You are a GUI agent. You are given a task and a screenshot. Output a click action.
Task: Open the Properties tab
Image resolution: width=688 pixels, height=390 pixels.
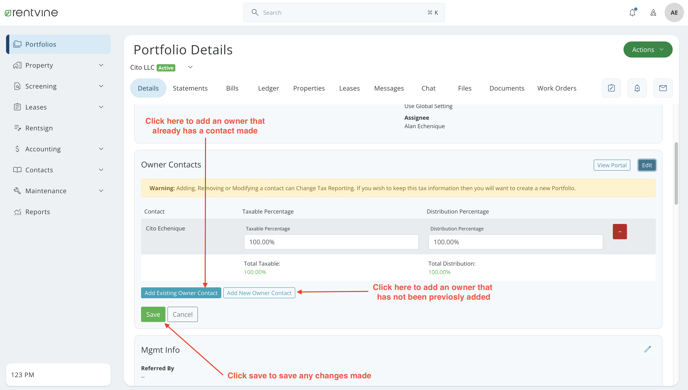(309, 88)
